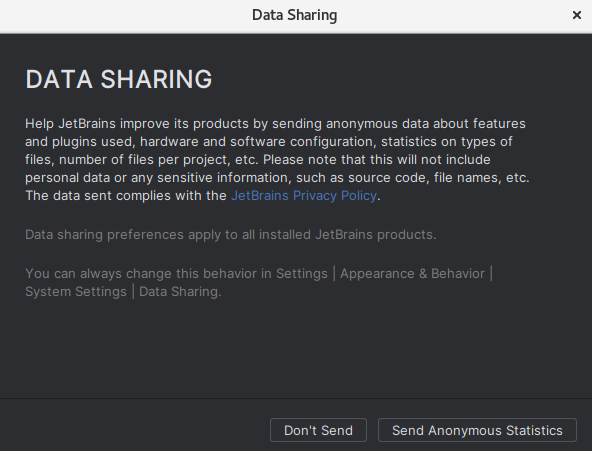This screenshot has width=592, height=451.
Task: Click the 'Data sharing preferences apply' note
Action: tap(231, 235)
